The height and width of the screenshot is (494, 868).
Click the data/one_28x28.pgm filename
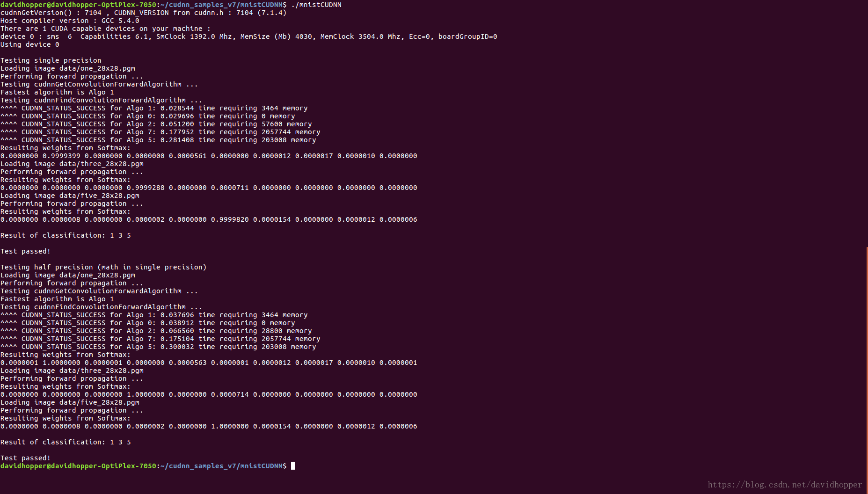click(x=96, y=68)
